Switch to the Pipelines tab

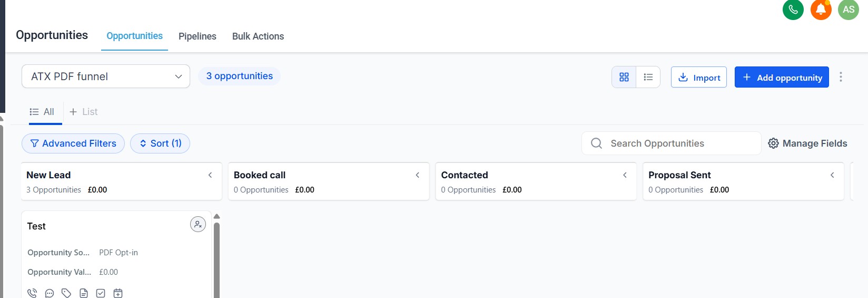pos(198,36)
